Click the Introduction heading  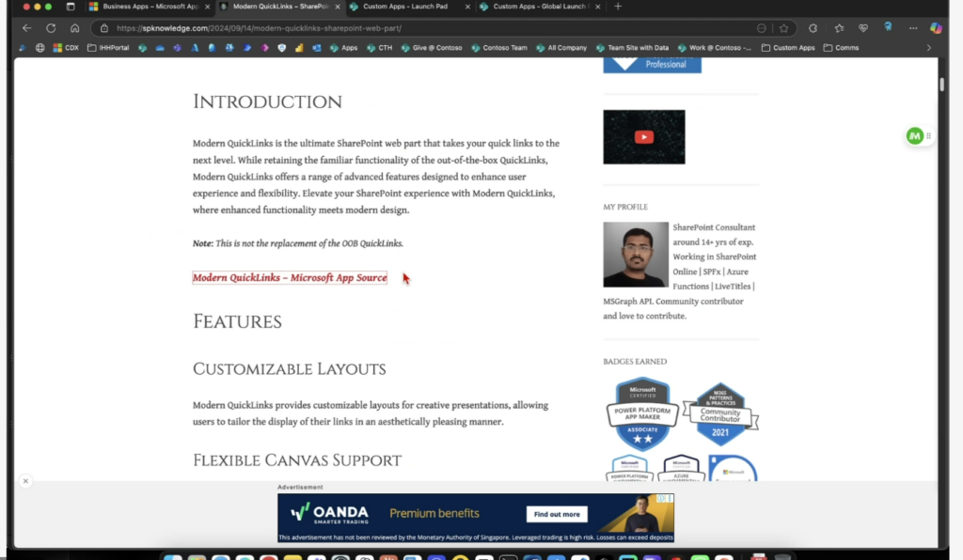tap(267, 101)
